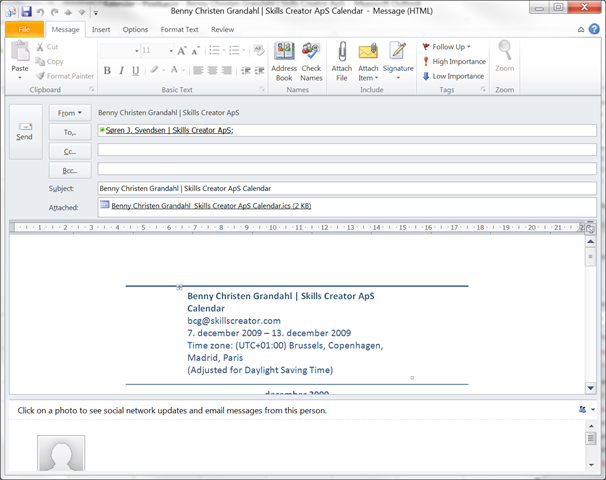Viewport: 606px width, 480px height.
Task: Expand the From dropdown
Action: click(x=70, y=113)
